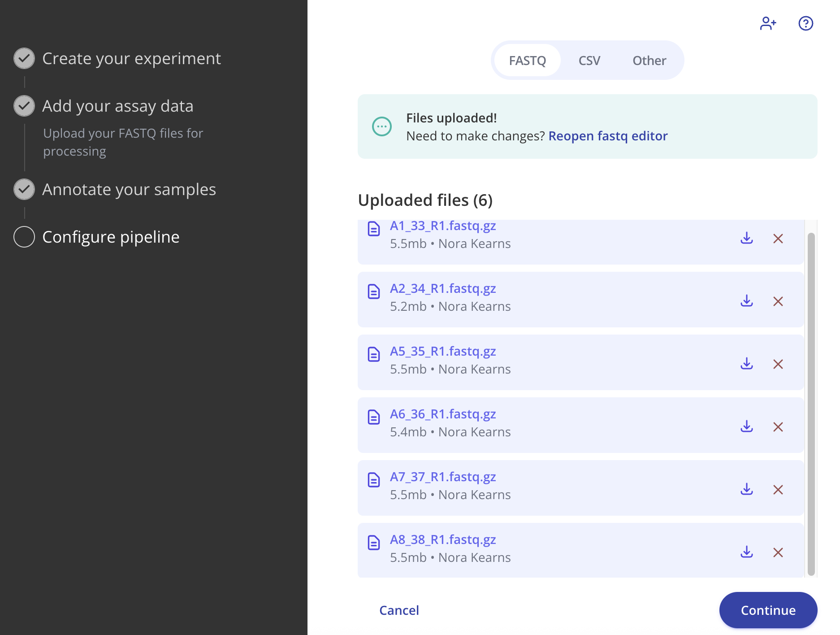Select the FASTQ tab
The width and height of the screenshot is (840, 635).
(x=527, y=61)
